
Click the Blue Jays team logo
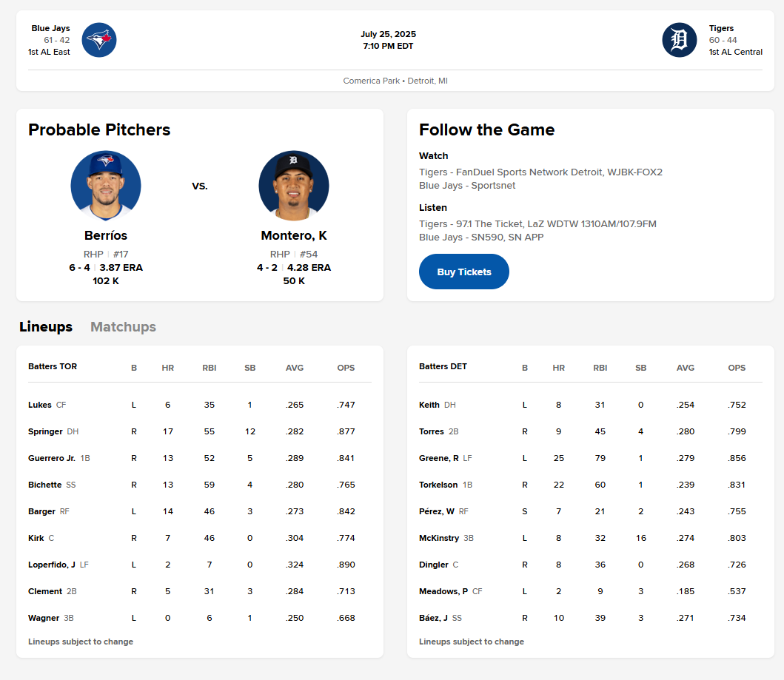[x=99, y=40]
